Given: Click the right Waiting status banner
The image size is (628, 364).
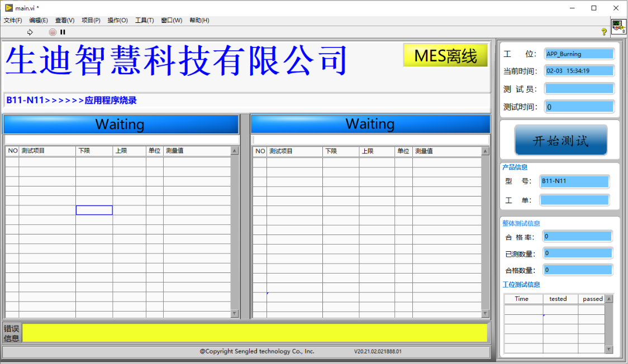Looking at the screenshot, I should (370, 124).
